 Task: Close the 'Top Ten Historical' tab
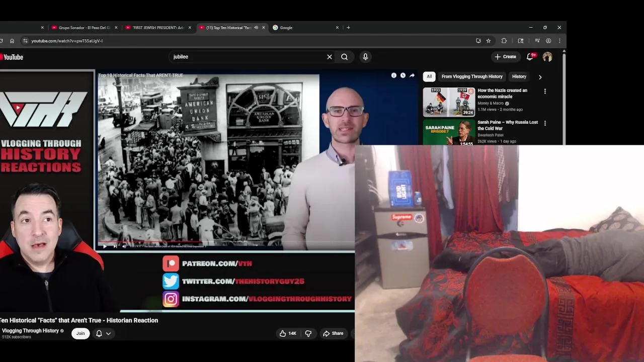pos(263,28)
